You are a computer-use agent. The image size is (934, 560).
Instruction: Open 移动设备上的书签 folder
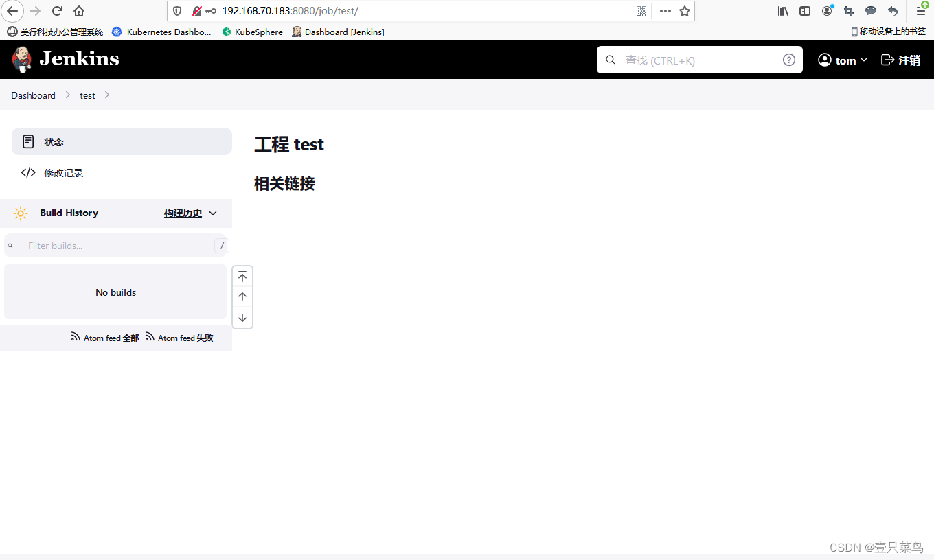pyautogui.click(x=889, y=32)
